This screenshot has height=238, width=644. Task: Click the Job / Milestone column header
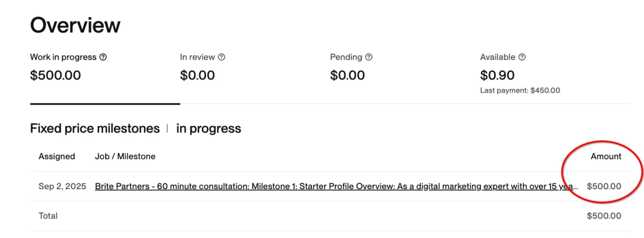click(x=125, y=157)
